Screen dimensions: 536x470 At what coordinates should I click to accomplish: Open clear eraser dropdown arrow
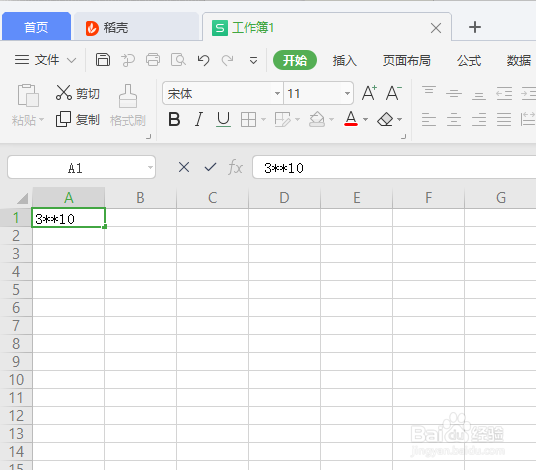(400, 120)
